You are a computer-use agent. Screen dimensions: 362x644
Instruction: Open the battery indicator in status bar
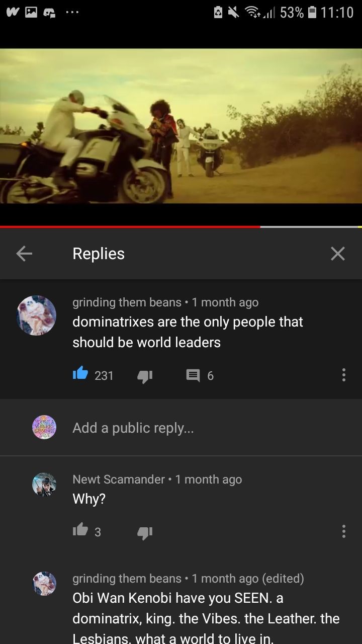(312, 12)
